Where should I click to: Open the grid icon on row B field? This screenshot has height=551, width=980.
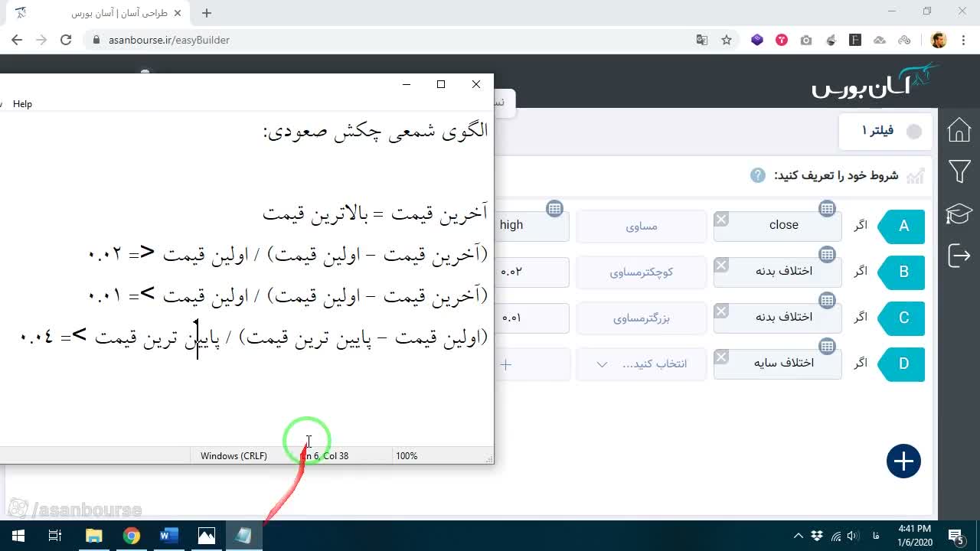[827, 254]
